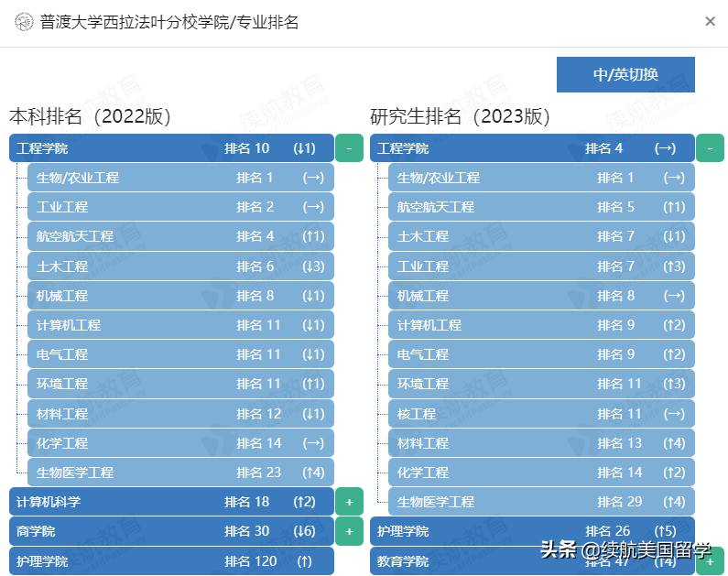Select undergraduate 土木工程 排名 6 row
728x576 pixels.
[180, 266]
